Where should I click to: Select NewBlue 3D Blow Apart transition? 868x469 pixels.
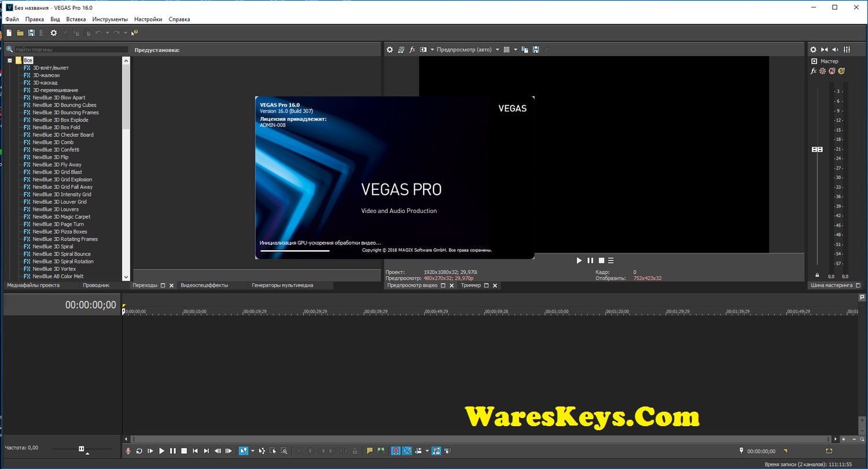tap(59, 98)
